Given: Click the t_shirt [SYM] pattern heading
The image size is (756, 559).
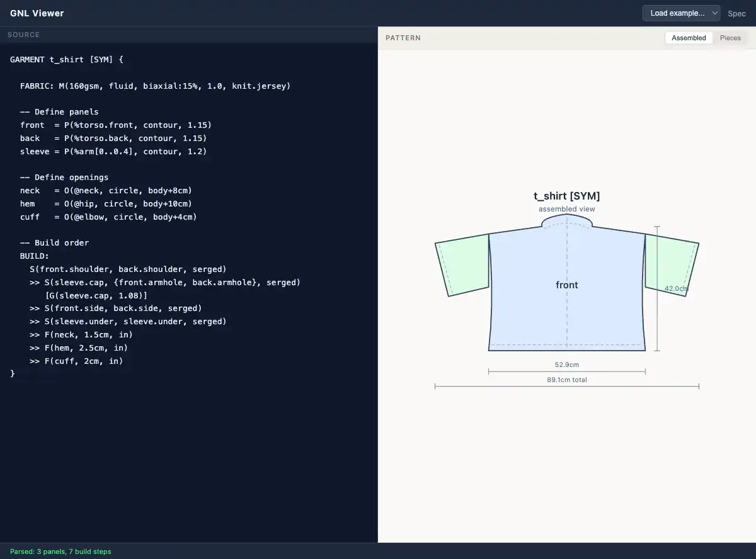Looking at the screenshot, I should [x=566, y=196].
